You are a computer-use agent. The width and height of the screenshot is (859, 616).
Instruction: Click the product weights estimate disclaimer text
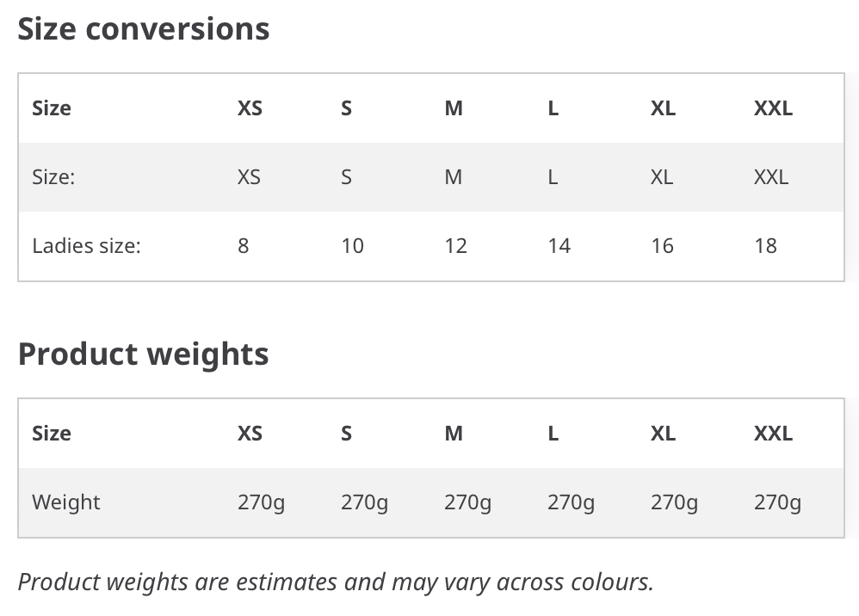pyautogui.click(x=336, y=582)
